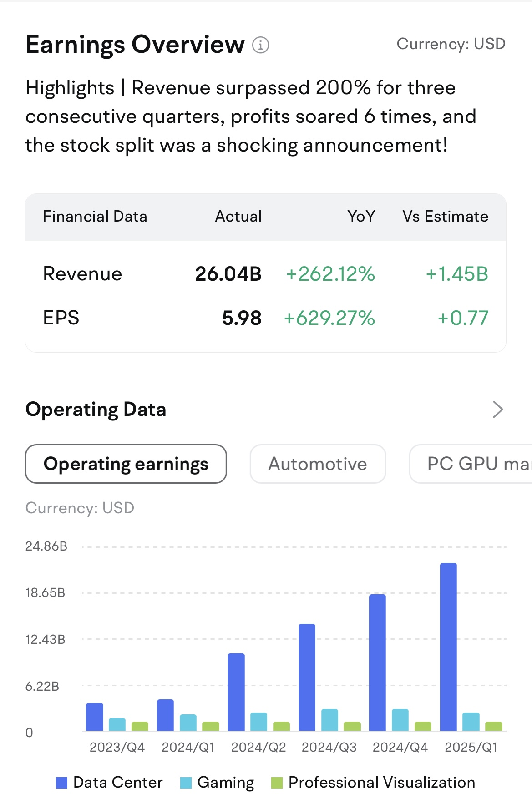Select the Operating earnings tab
This screenshot has width=532, height=809.
[x=126, y=464]
